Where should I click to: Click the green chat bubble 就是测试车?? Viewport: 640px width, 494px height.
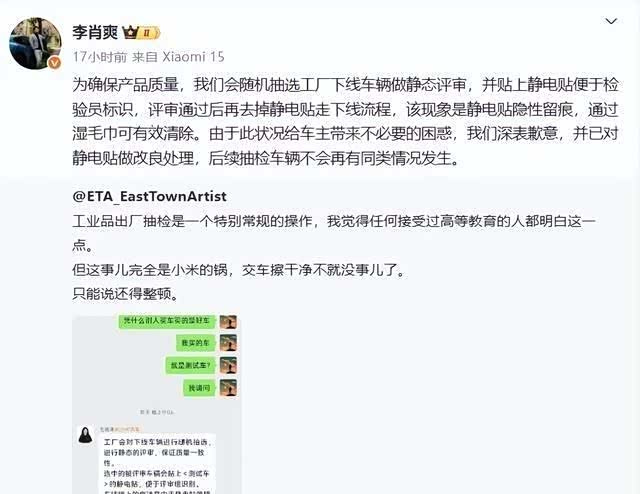coord(190,365)
